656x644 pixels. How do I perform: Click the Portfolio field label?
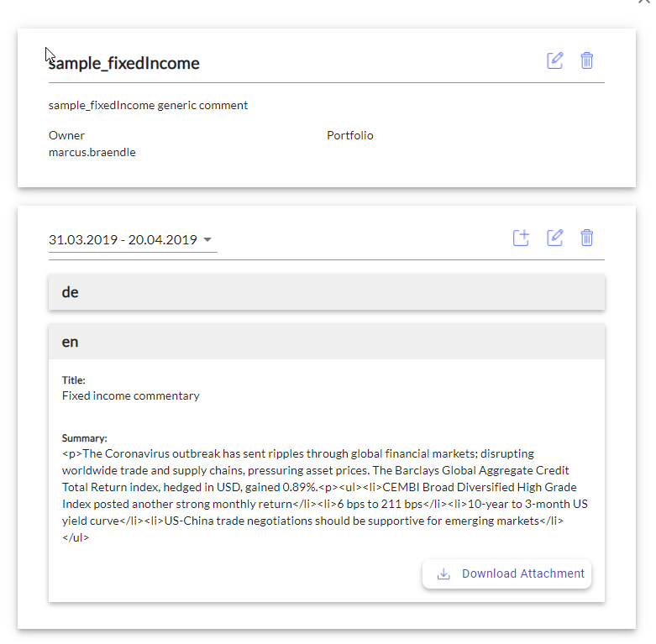click(x=350, y=135)
